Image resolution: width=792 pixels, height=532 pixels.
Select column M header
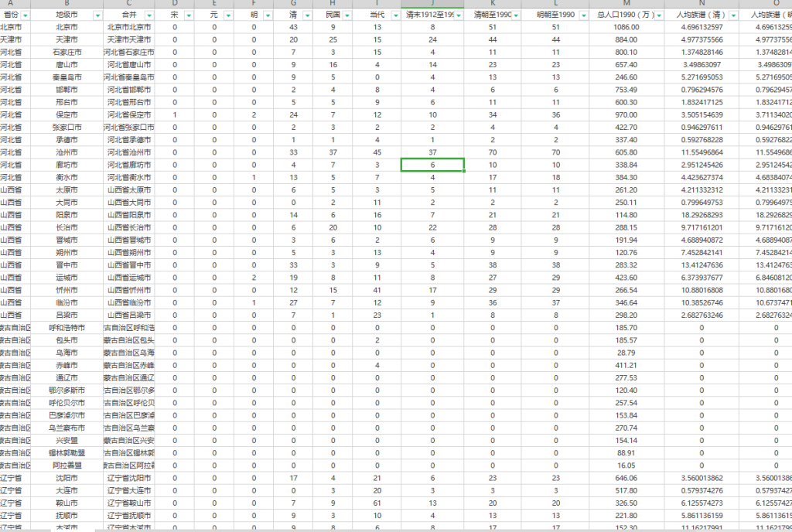[x=626, y=4]
